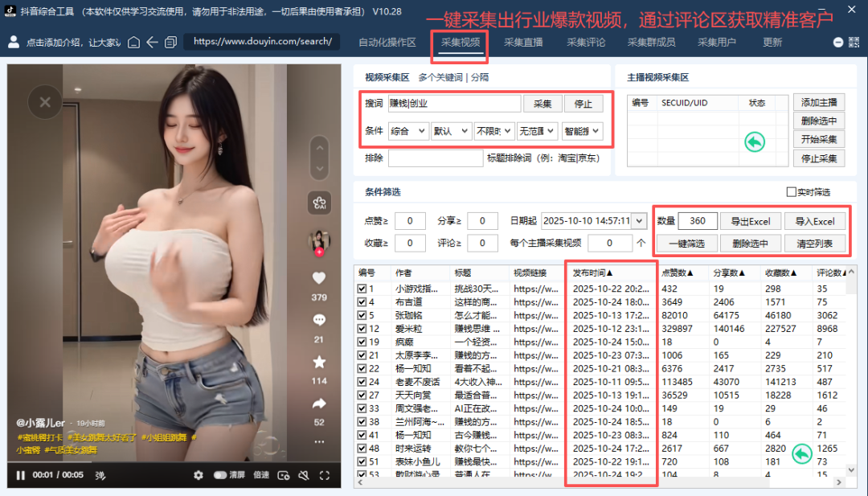Uncheck row 19 by 疯癜
Screen dimensions: 868x496
(362, 342)
